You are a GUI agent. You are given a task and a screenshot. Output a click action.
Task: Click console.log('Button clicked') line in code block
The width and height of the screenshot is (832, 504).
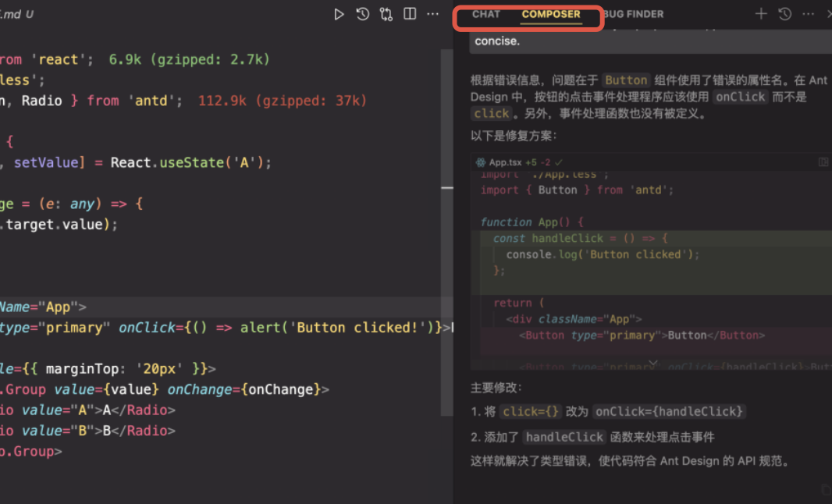[603, 254]
